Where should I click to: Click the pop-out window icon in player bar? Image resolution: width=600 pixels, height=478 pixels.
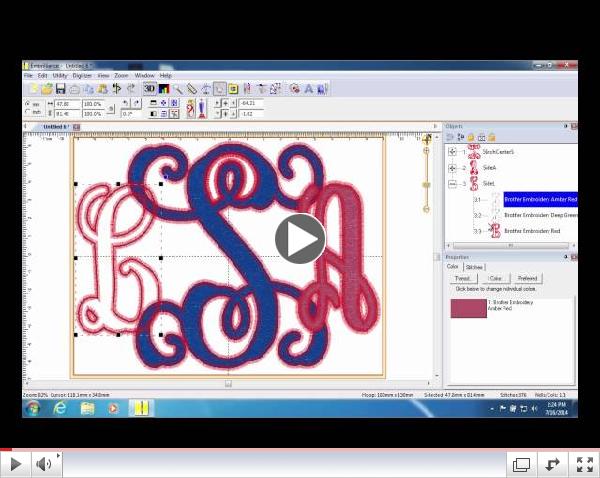521,465
